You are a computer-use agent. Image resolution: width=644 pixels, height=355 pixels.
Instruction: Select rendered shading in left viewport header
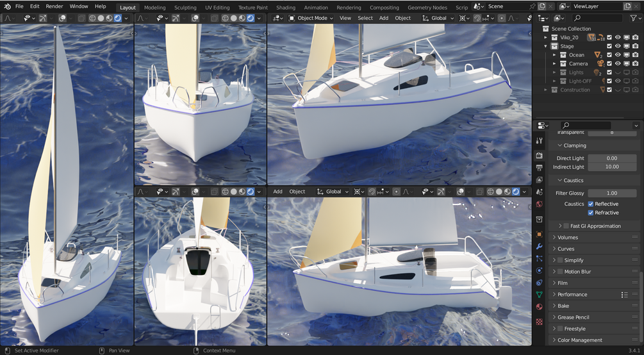click(118, 18)
